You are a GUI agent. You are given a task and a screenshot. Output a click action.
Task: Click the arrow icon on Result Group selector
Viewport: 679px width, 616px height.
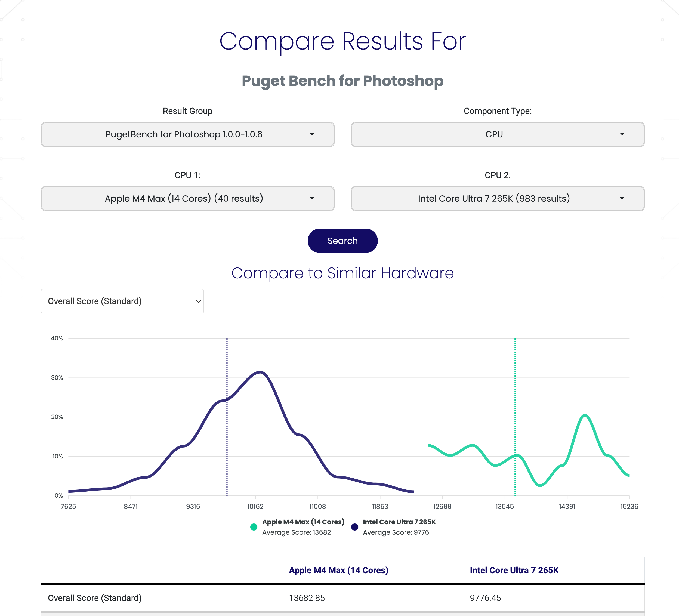pyautogui.click(x=312, y=134)
